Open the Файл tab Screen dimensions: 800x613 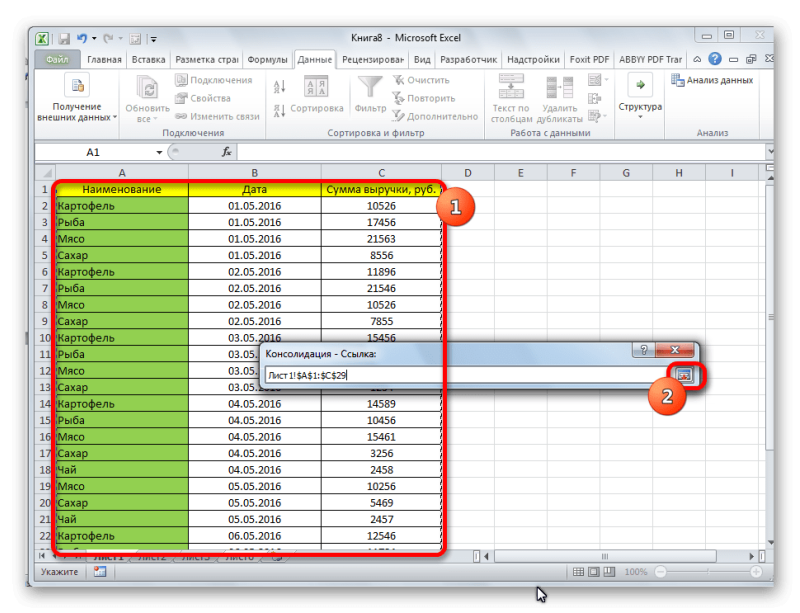click(57, 59)
